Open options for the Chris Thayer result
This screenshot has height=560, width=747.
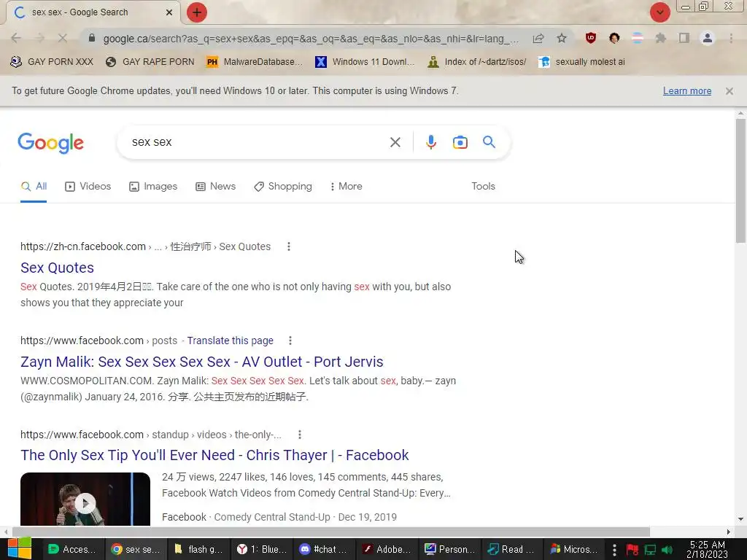coord(300,435)
